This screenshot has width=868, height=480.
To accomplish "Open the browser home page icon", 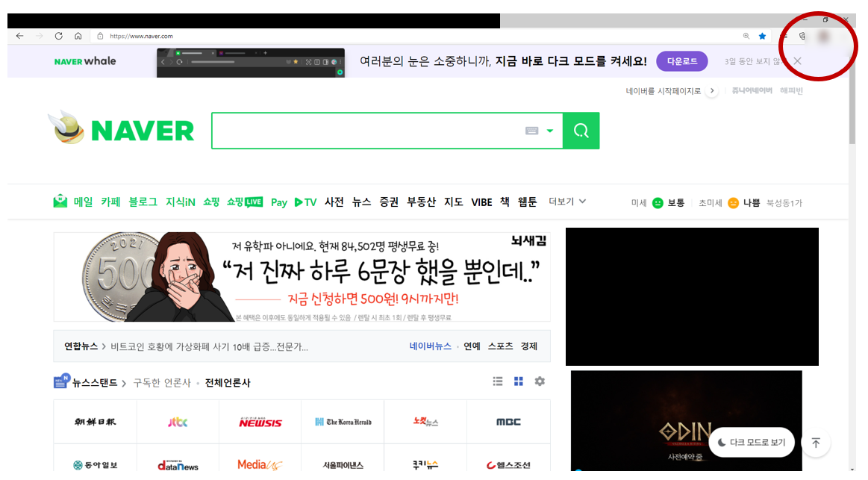I will [x=78, y=36].
